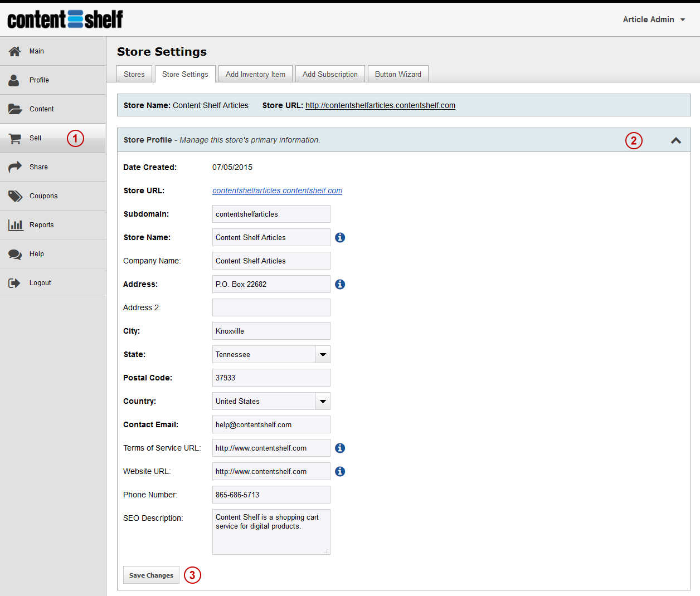The height and width of the screenshot is (596, 700).
Task: Open the Add Inventory Item tab
Action: [255, 74]
